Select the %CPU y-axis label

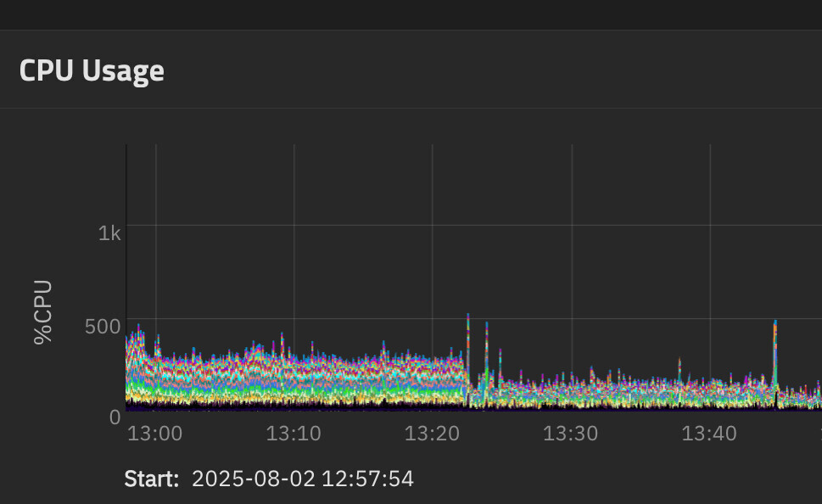pos(43,311)
